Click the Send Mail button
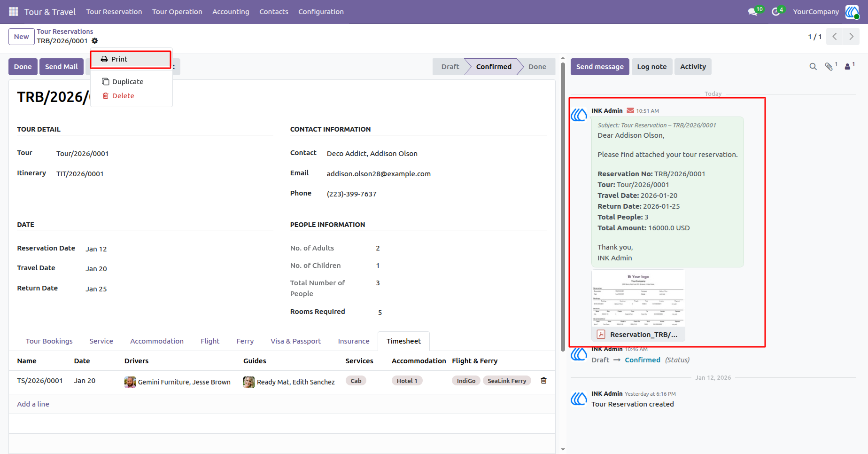 coord(62,67)
